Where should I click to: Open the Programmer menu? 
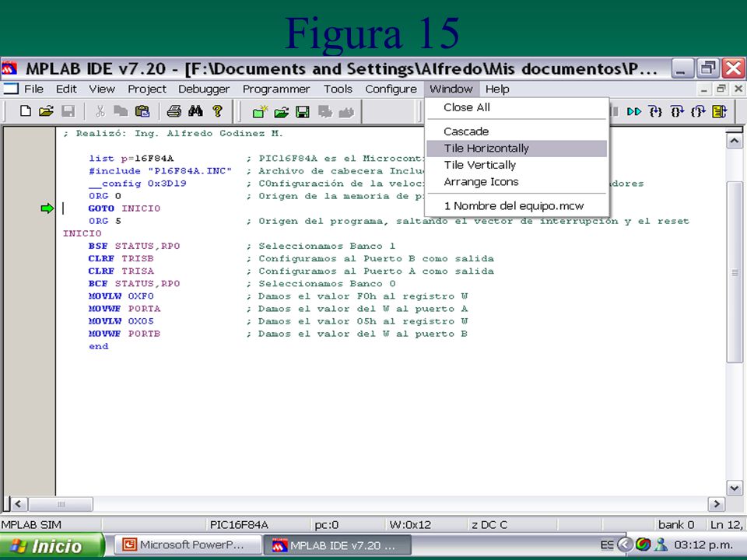pyautogui.click(x=276, y=89)
